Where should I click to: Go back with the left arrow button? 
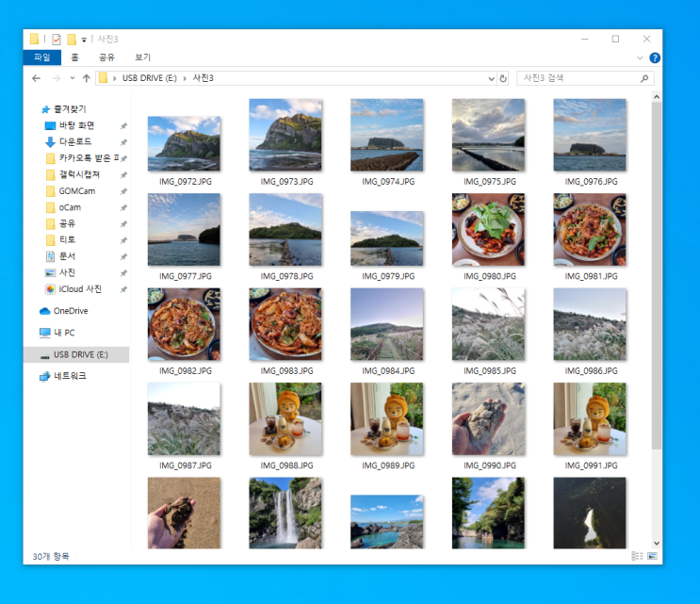pos(36,78)
